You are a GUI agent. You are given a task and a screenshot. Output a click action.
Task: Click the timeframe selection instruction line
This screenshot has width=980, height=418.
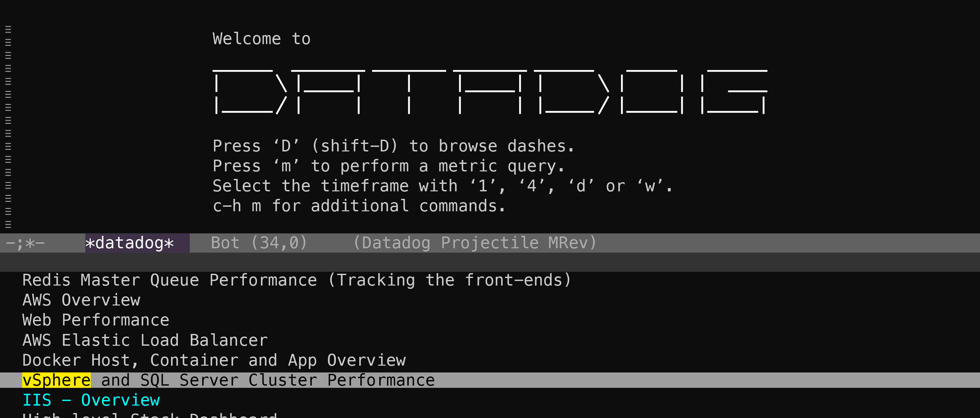point(441,185)
